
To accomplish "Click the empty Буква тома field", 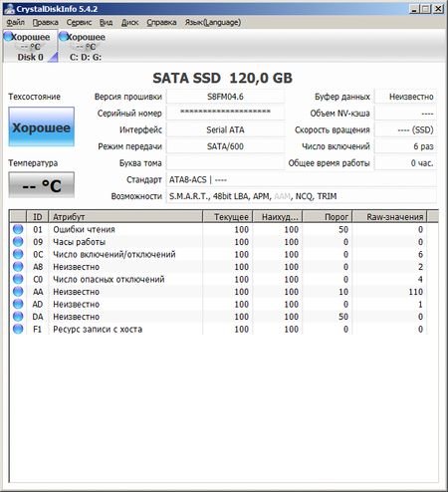I will pos(225,163).
